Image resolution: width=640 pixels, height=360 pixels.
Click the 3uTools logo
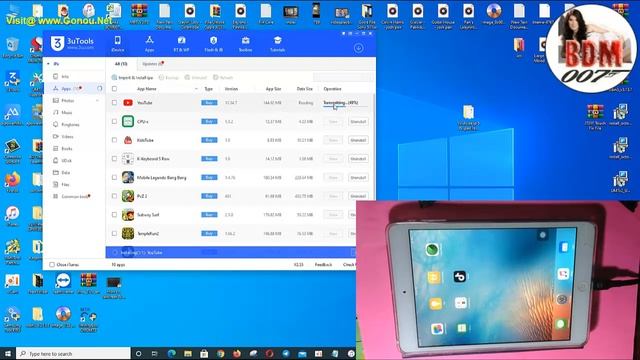73,43
